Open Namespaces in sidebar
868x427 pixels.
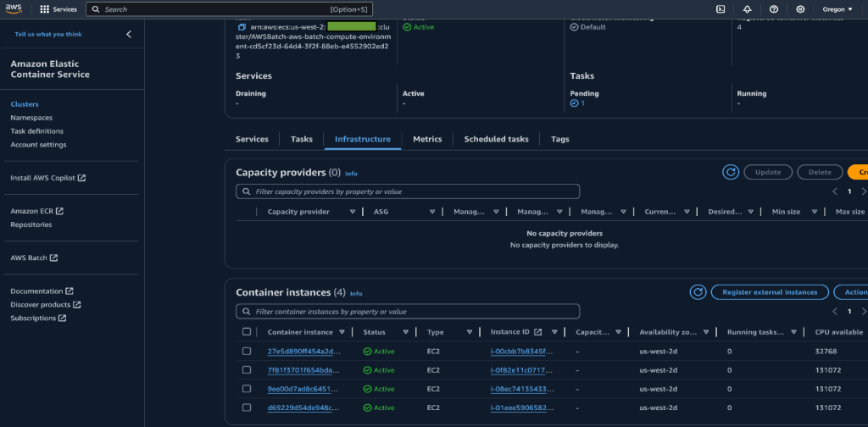(31, 118)
